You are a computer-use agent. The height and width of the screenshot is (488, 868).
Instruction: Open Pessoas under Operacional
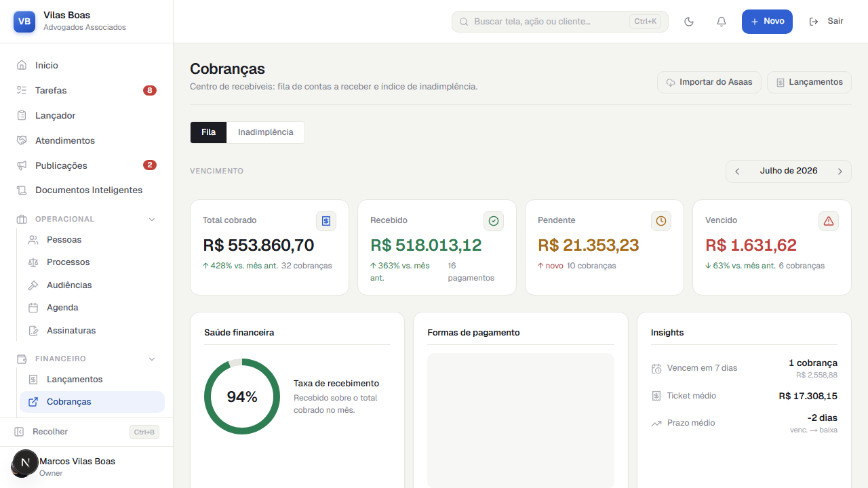[92, 240]
